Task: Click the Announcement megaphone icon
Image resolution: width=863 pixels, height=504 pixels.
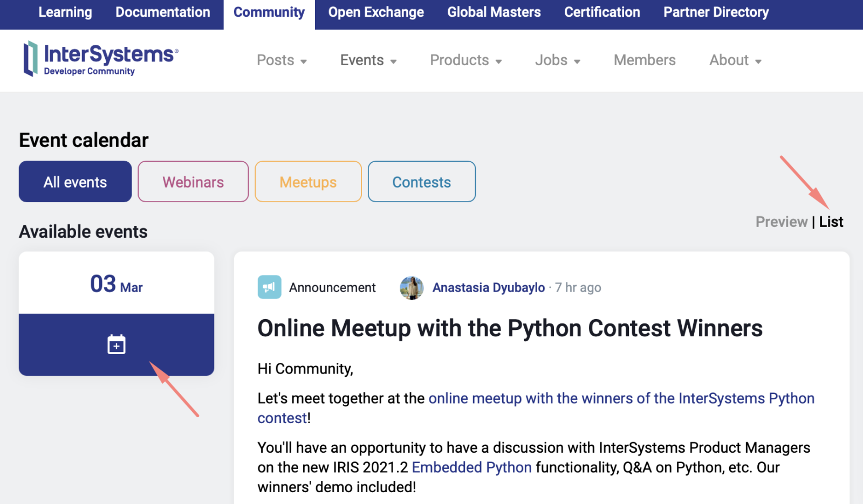Action: [x=269, y=287]
